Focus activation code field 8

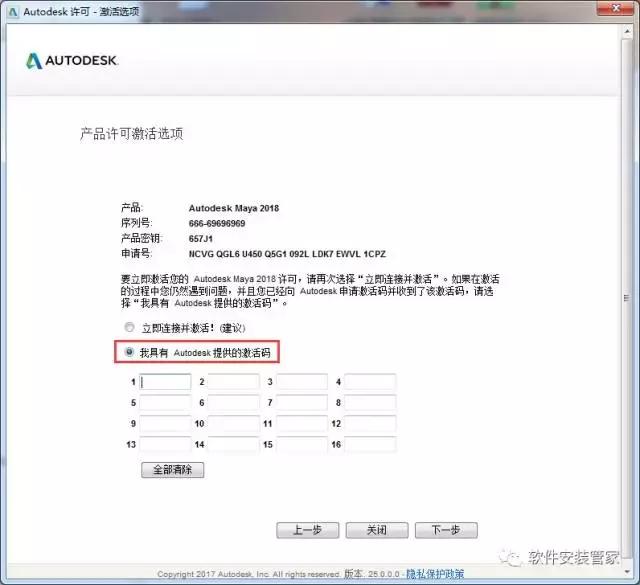[x=370, y=403]
